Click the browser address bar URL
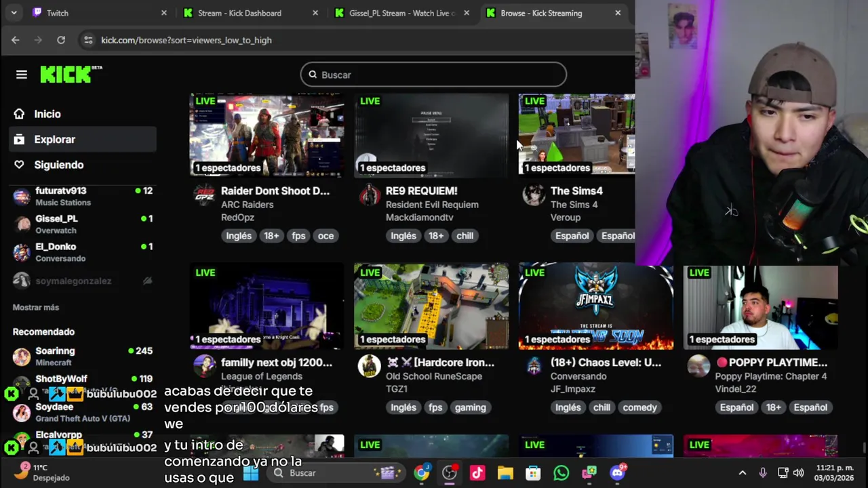The width and height of the screenshot is (868, 488). tap(186, 40)
